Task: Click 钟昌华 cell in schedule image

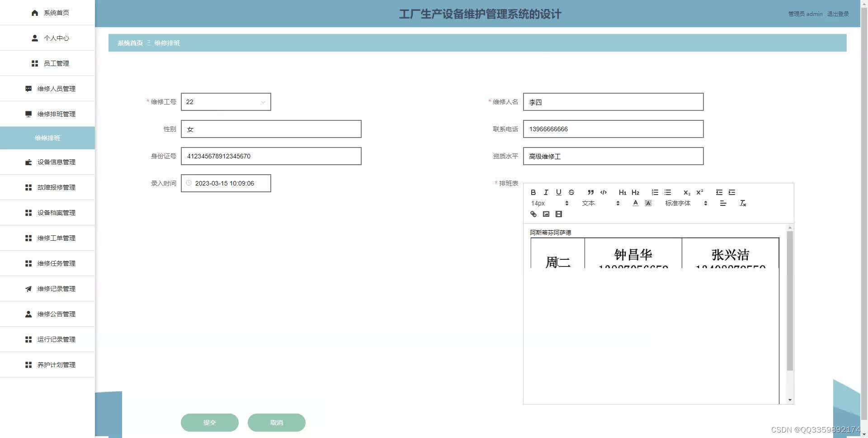Action: pos(633,254)
